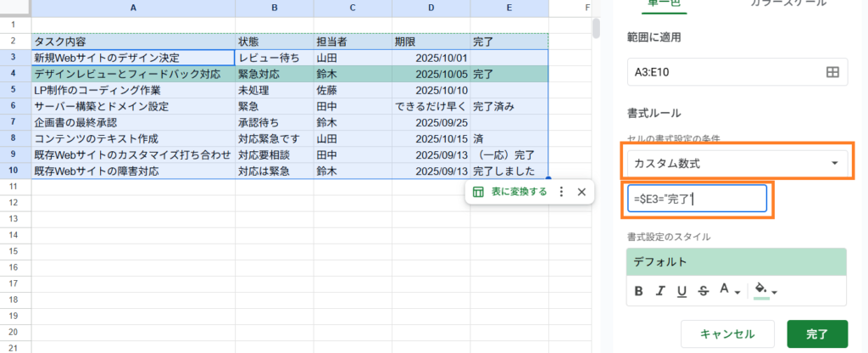Select the デフォルト style preview
The width and height of the screenshot is (868, 353).
tap(736, 261)
